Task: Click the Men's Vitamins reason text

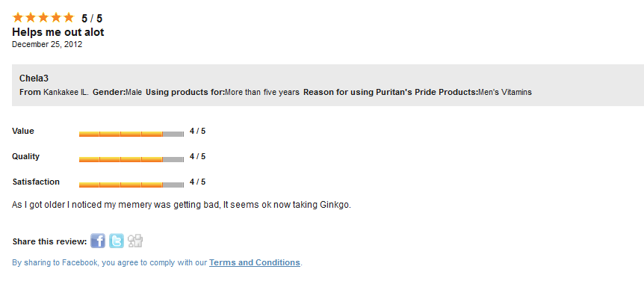Action: point(505,92)
